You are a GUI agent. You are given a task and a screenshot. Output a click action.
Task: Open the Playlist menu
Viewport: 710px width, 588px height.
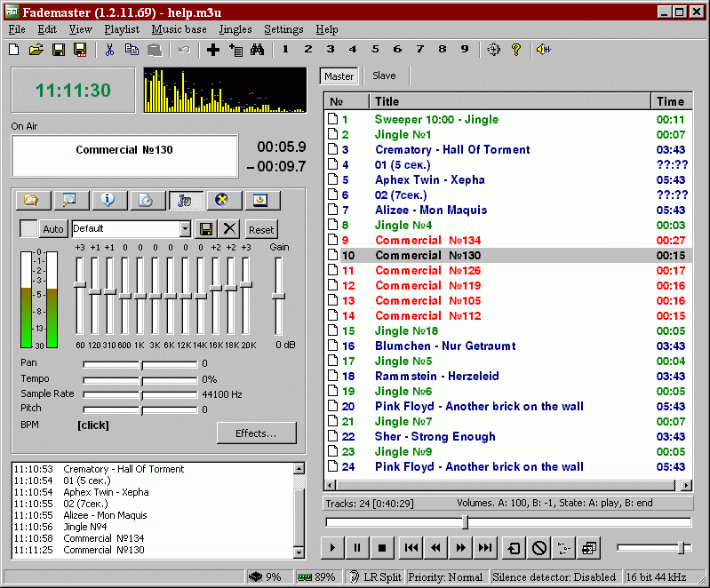(x=122, y=29)
